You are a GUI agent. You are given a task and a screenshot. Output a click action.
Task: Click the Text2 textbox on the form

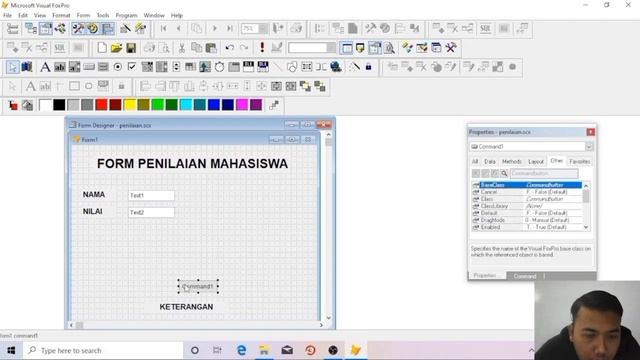coord(151,212)
